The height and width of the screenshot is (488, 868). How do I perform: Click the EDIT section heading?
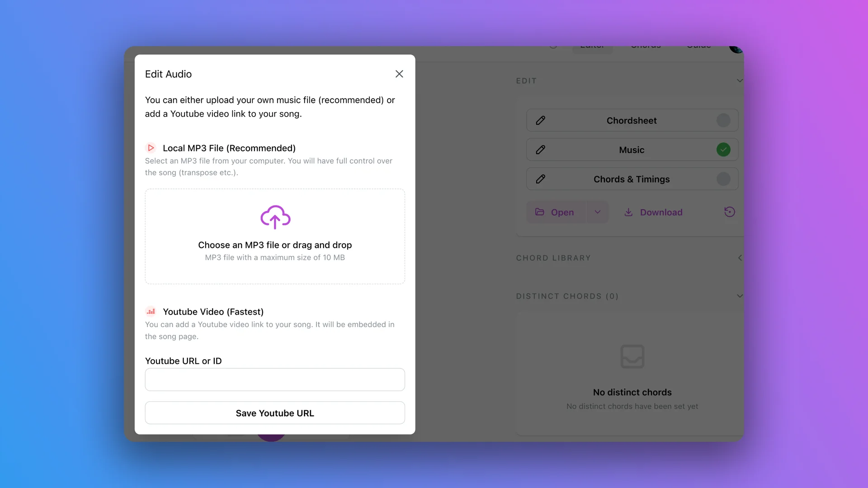pos(526,81)
